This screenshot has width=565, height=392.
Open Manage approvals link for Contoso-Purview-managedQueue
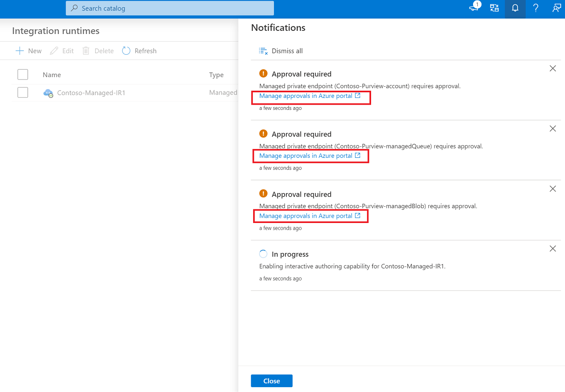pyautogui.click(x=310, y=156)
